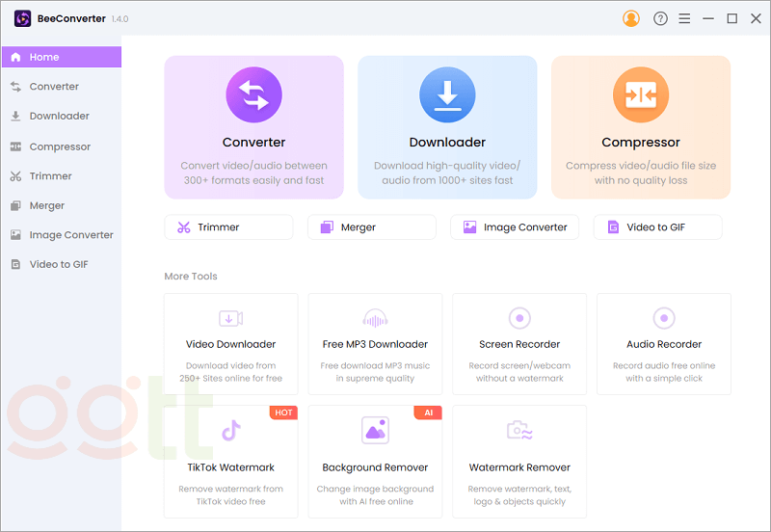Click the Merger quick tool button
771x532 pixels.
[371, 227]
